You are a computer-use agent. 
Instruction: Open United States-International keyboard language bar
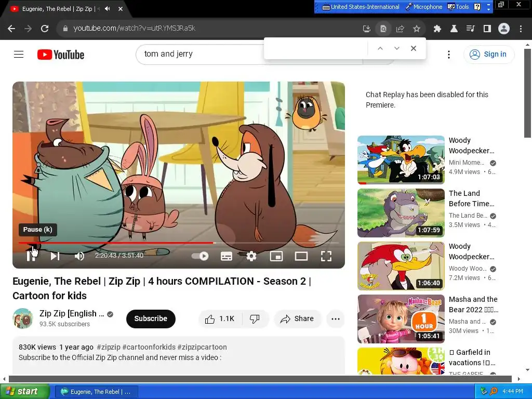pyautogui.click(x=361, y=7)
